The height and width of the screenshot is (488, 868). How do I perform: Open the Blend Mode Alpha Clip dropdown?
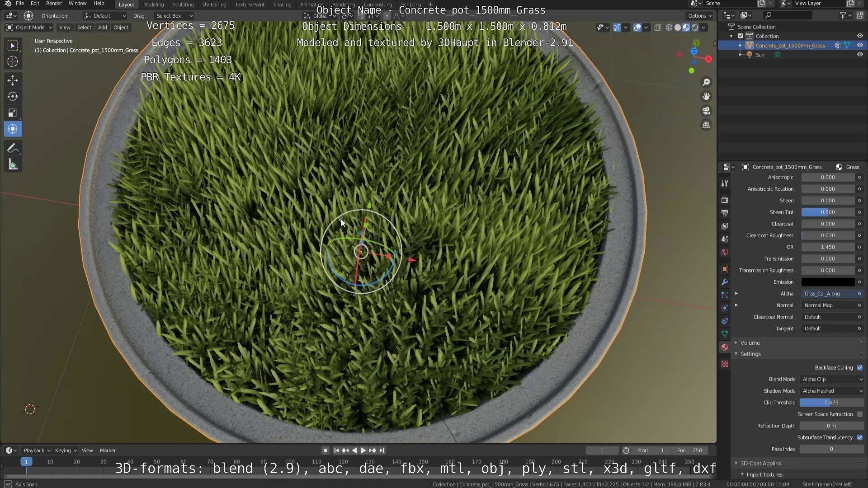click(x=832, y=380)
